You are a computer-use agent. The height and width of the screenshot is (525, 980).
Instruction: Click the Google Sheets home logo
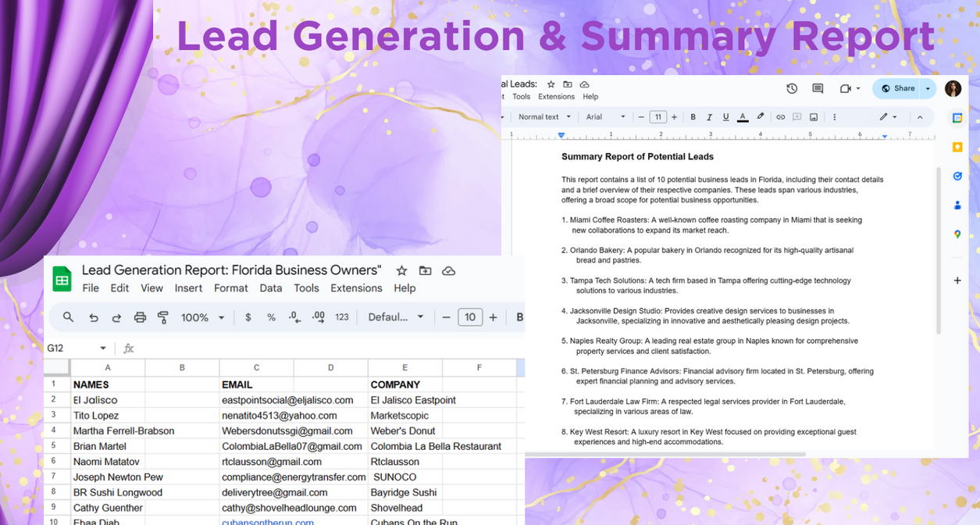[62, 279]
